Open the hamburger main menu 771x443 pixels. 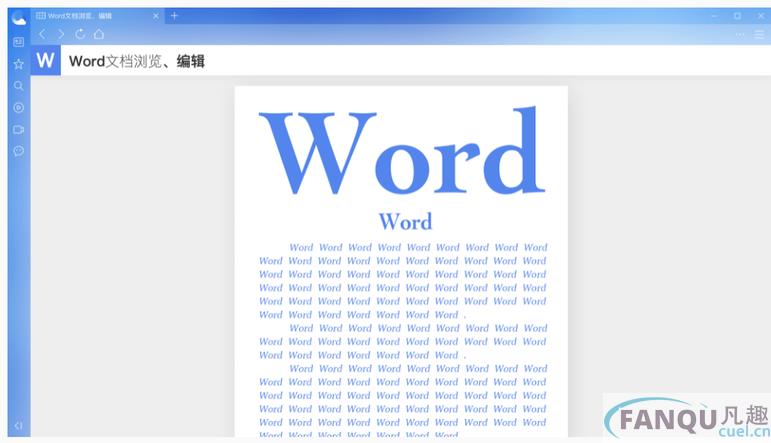[759, 34]
